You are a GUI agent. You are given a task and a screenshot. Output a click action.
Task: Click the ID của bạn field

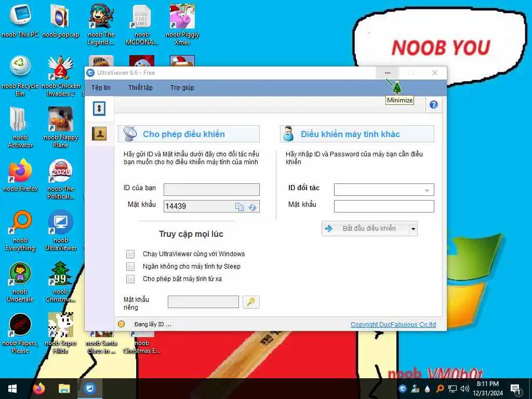click(x=212, y=189)
